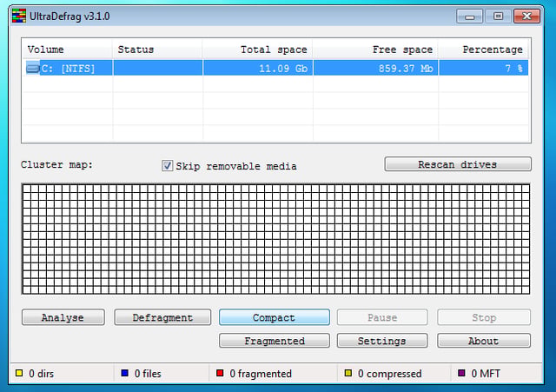Image resolution: width=556 pixels, height=392 pixels.
Task: Click the Percentage column header
Action: coord(484,50)
